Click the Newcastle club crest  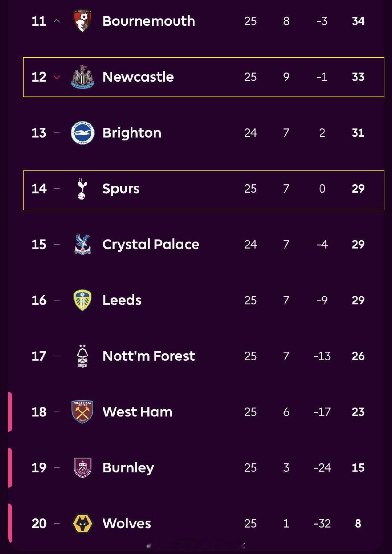[x=82, y=77]
